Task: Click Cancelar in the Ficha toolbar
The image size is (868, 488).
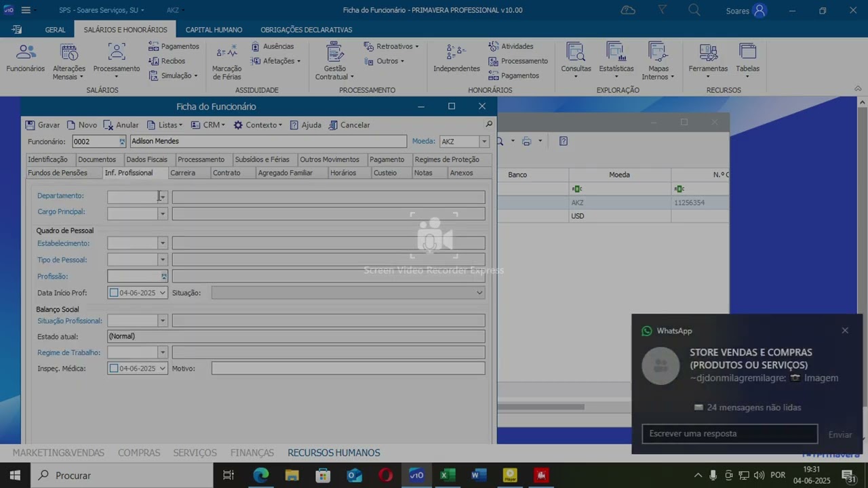Action: tap(349, 125)
